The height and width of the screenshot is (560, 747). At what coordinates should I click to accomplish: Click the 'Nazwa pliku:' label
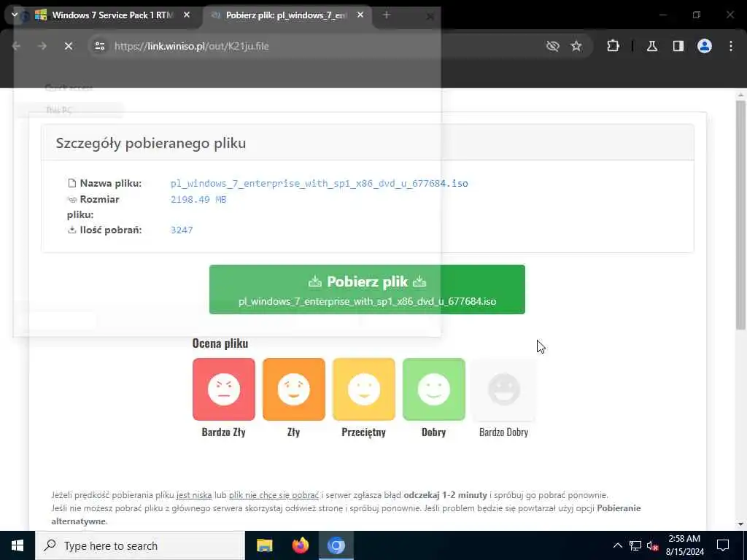tap(111, 183)
